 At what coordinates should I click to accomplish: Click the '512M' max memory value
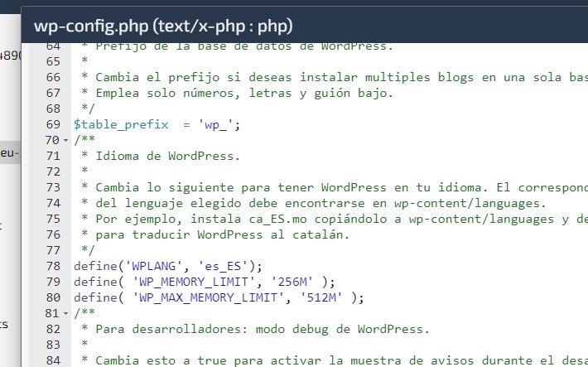[321, 297]
